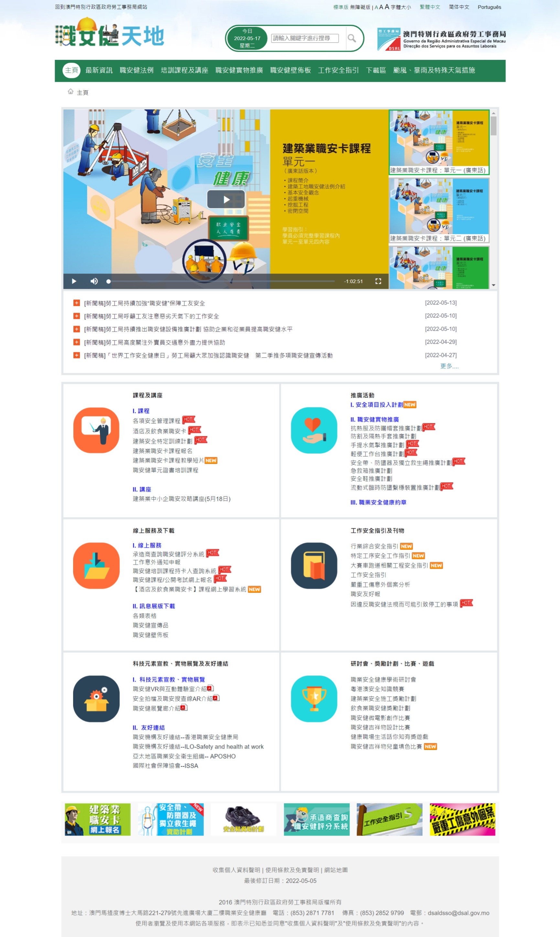Switch language to Português

tap(489, 7)
